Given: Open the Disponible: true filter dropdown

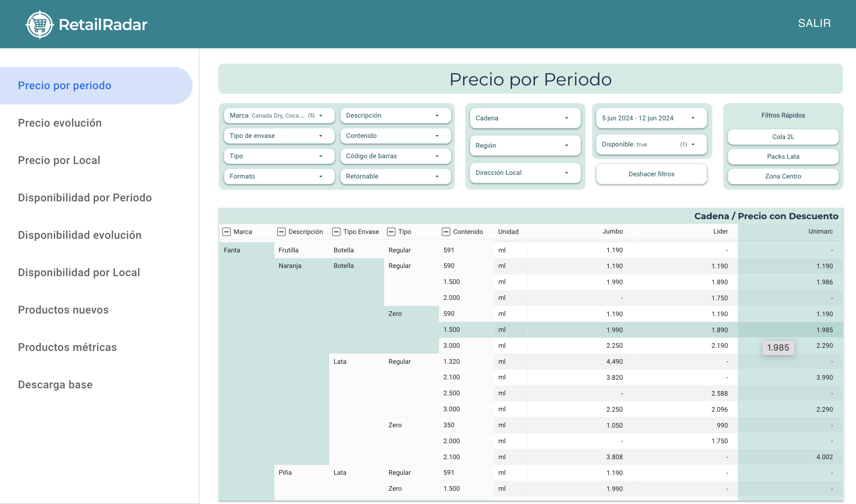Looking at the screenshot, I should [651, 144].
